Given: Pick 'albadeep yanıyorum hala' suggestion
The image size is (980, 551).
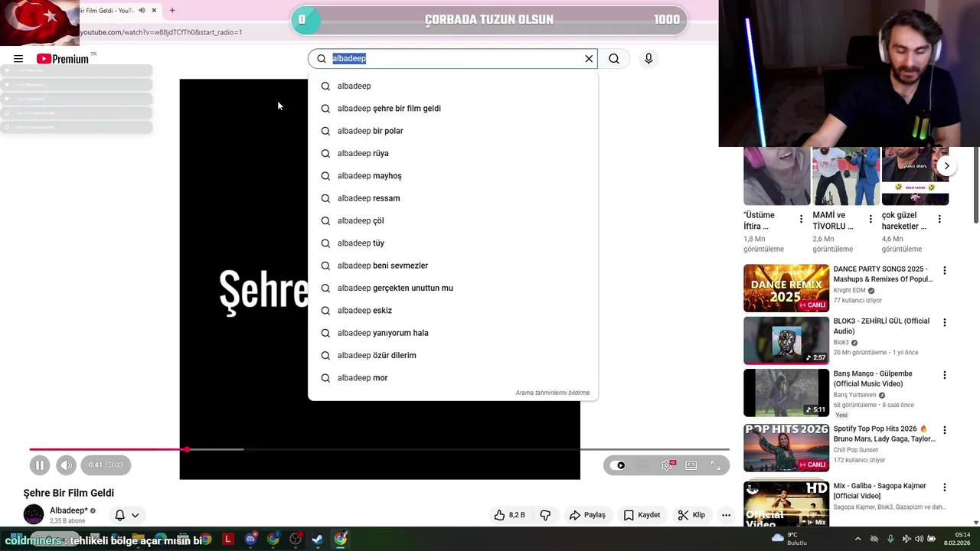Looking at the screenshot, I should [x=452, y=333].
